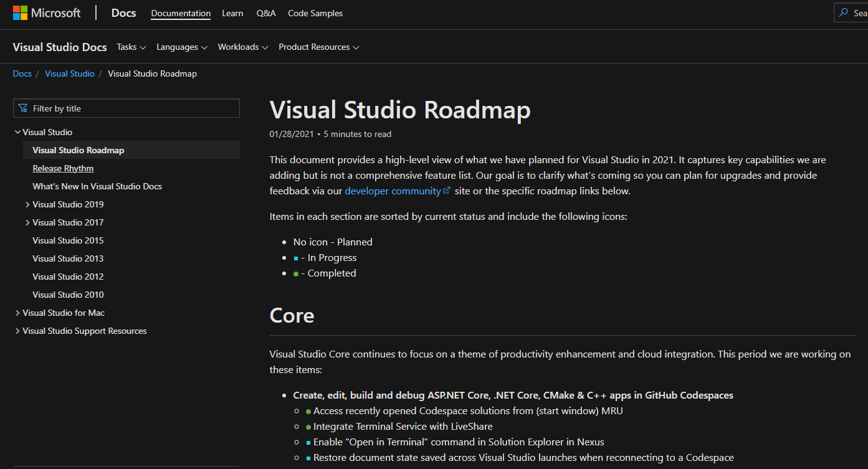868x469 pixels.
Task: Click the '5 minutes to read' text
Action: (357, 134)
